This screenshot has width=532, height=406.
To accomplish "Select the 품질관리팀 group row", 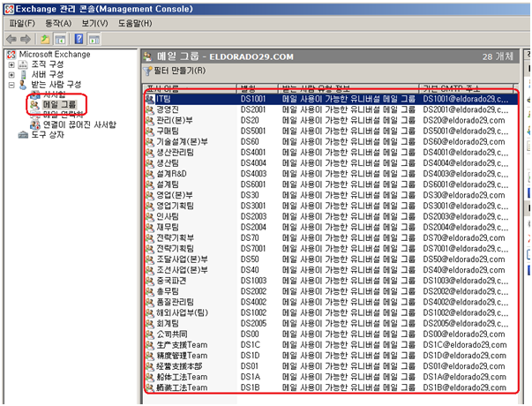I will [331, 302].
